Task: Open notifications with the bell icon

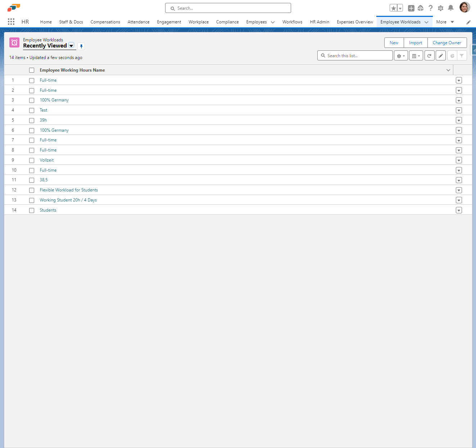Action: tap(451, 8)
